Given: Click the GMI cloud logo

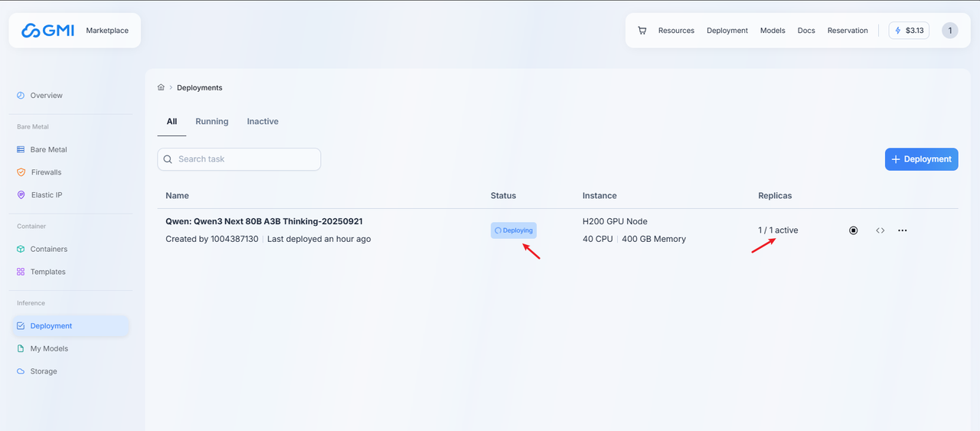Looking at the screenshot, I should (48, 31).
